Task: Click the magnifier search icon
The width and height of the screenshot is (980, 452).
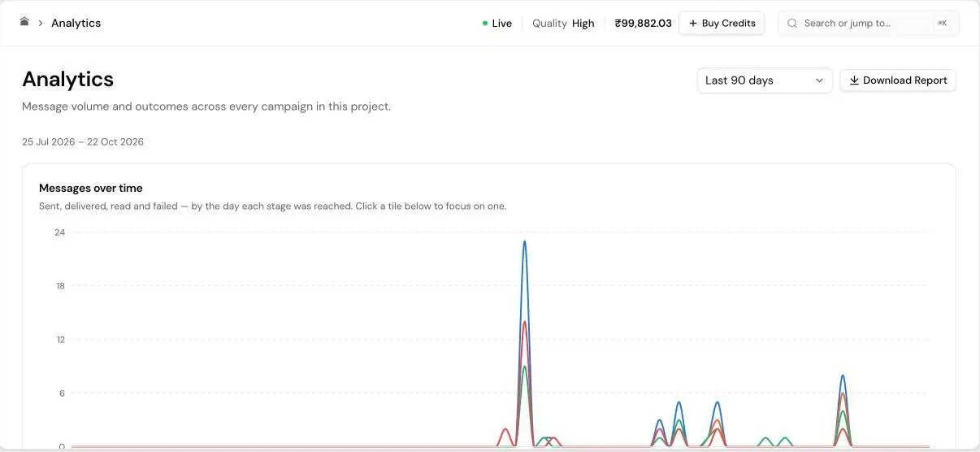Action: [792, 24]
